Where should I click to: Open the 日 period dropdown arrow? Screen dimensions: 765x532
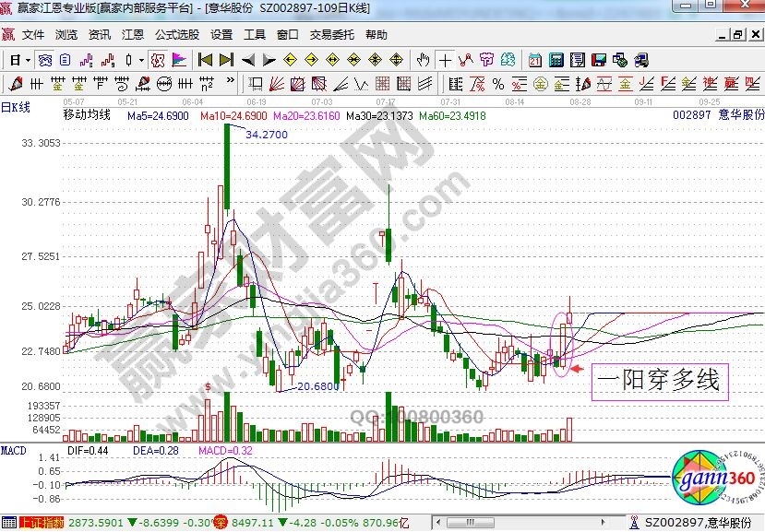29,60
